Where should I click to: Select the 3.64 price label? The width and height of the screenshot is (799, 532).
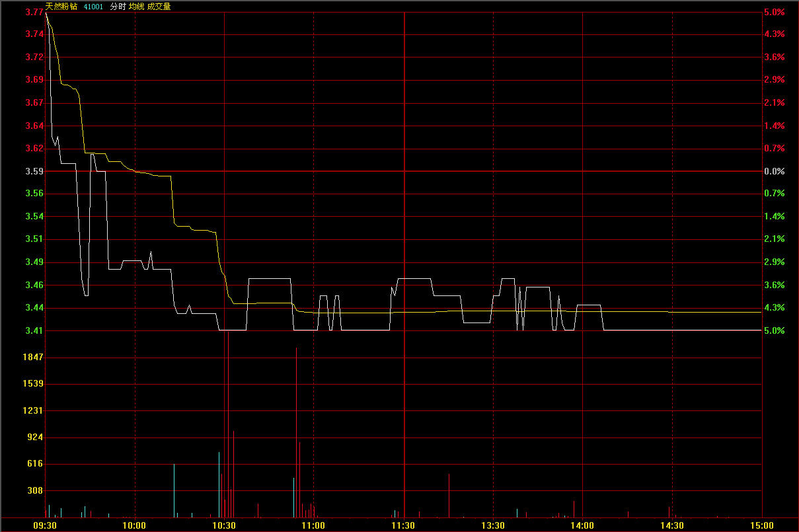coord(34,126)
